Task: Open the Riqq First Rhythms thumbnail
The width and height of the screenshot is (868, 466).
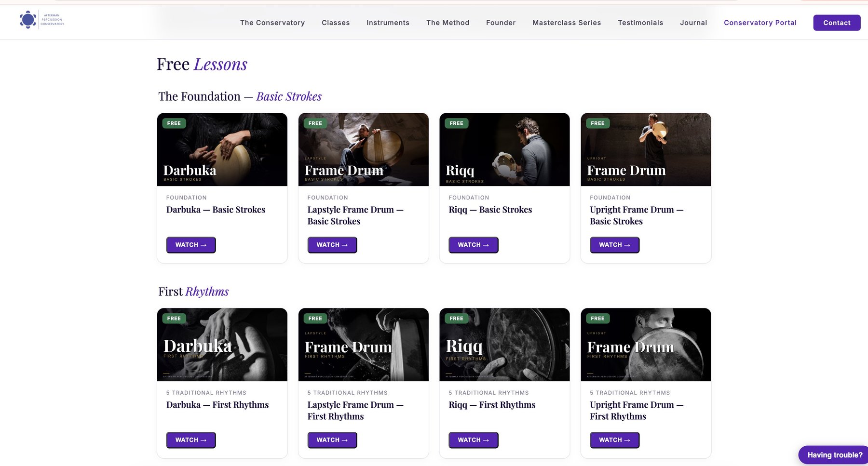Action: point(505,345)
